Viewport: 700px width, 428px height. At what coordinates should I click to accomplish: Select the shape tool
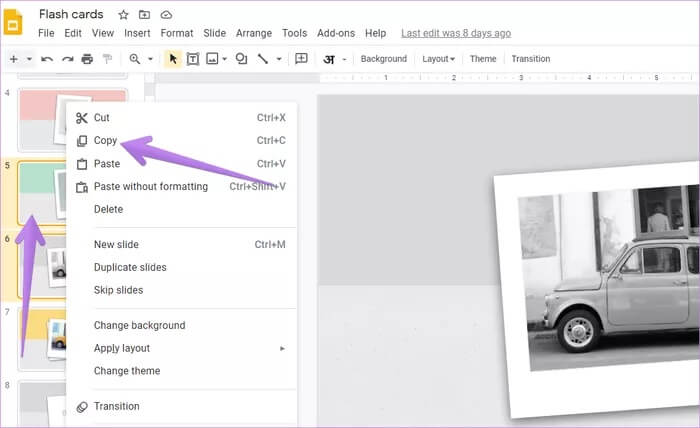pos(242,59)
